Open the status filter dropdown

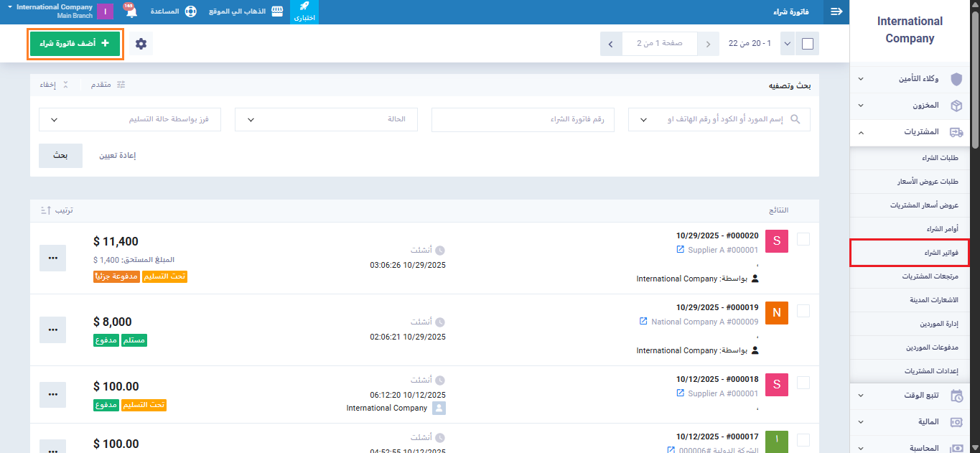point(327,119)
